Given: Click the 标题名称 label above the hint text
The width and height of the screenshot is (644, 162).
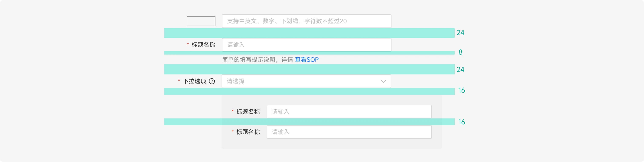Looking at the screenshot, I should 203,45.
